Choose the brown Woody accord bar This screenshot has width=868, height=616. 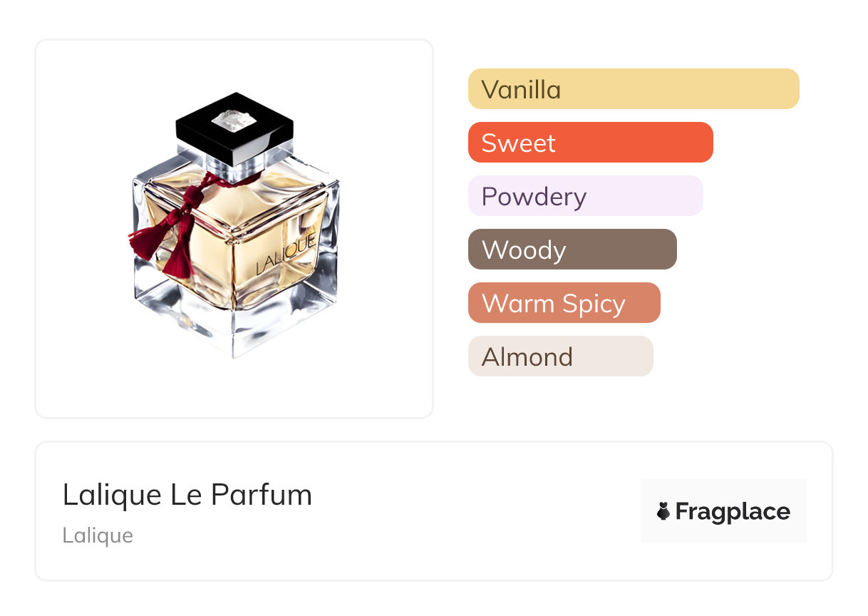(572, 250)
